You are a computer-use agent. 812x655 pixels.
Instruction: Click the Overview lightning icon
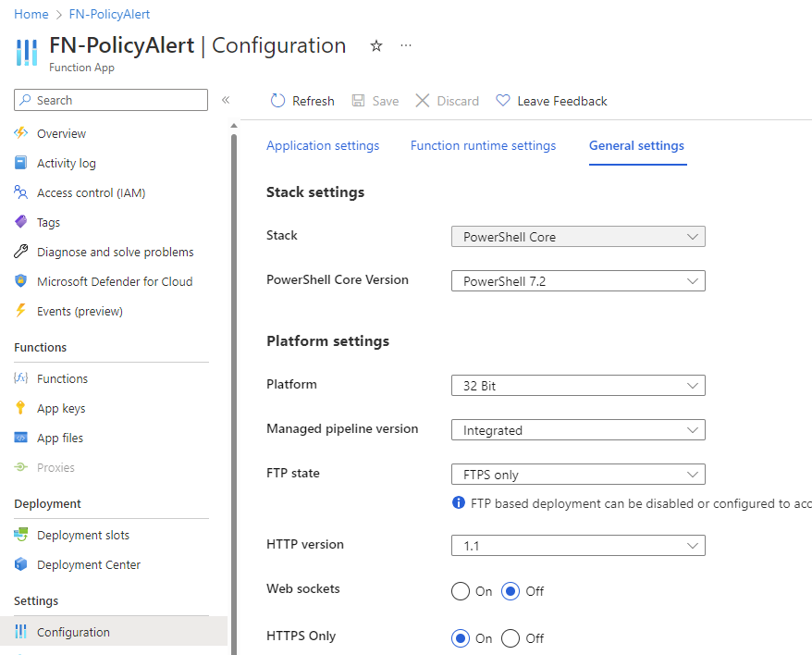coord(20,133)
